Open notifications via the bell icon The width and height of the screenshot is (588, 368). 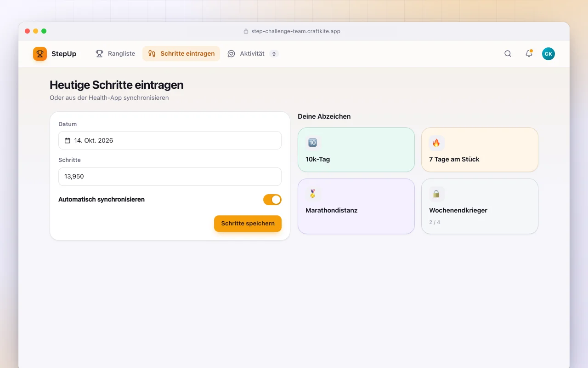coord(529,54)
